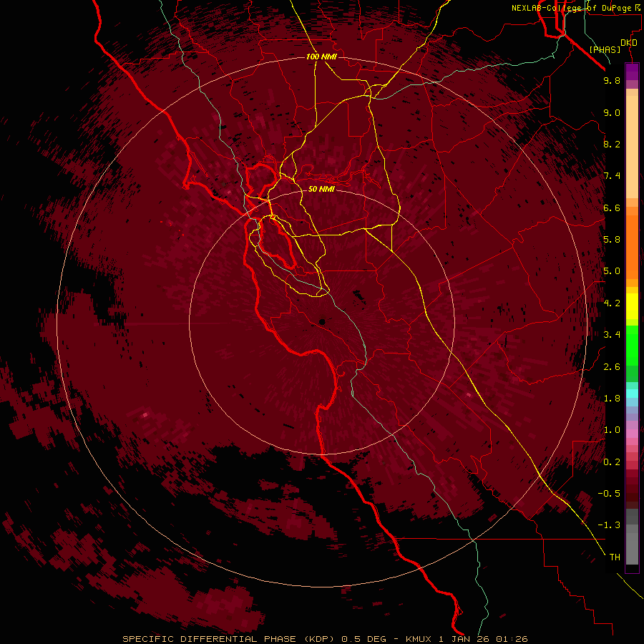The width and height of the screenshot is (644, 644).
Task: Click the cyan segment of the color bar
Action: click(632, 394)
